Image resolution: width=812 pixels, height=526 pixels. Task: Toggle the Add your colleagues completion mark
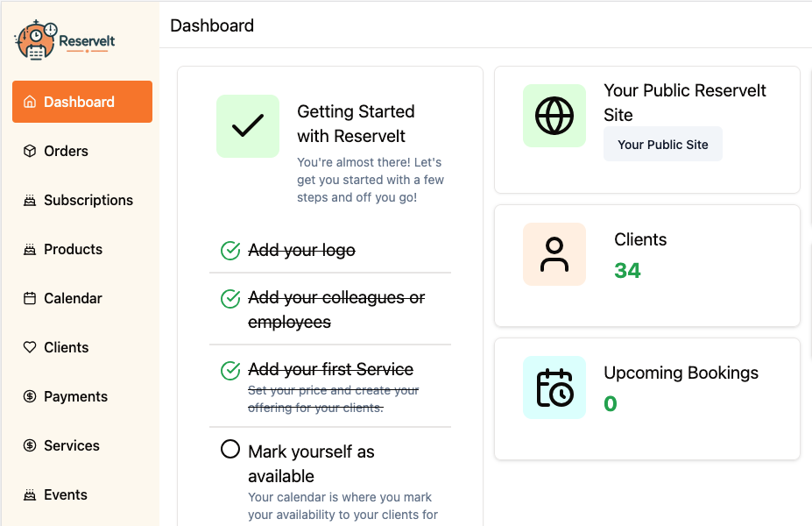click(229, 298)
